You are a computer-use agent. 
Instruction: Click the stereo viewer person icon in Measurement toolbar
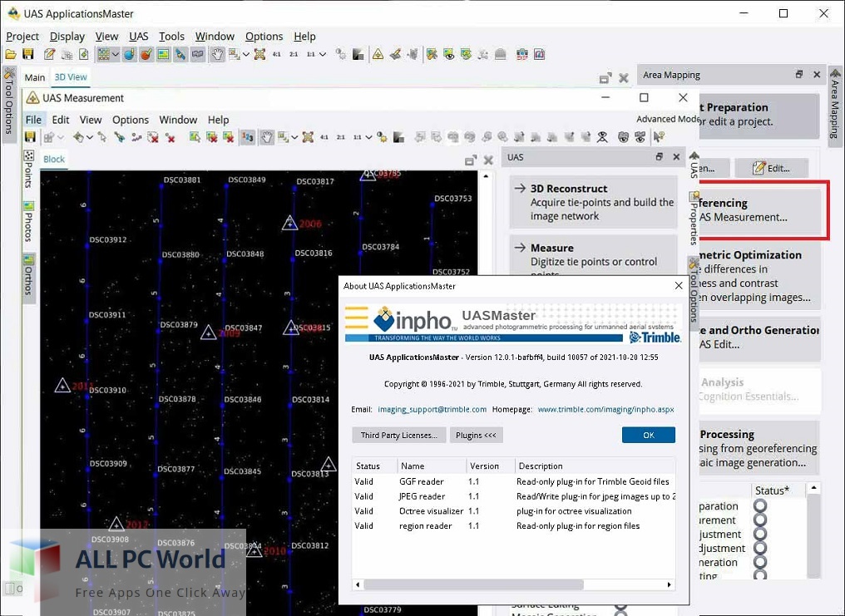coord(602,137)
